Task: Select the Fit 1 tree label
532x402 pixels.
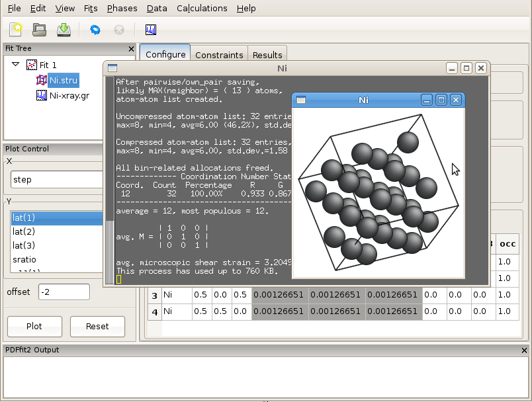Action: [x=48, y=65]
